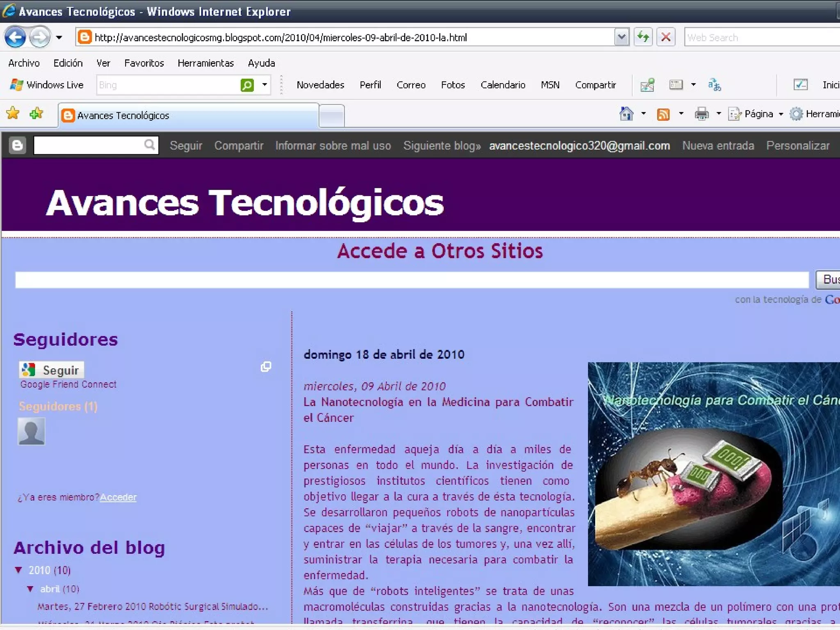Click the Acceder member link
This screenshot has height=630, width=840.
point(118,497)
